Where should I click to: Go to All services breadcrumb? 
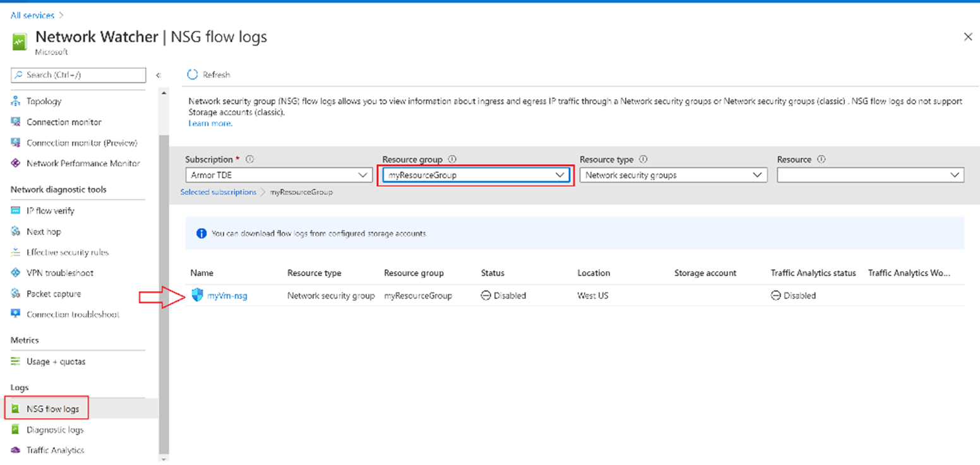(32, 15)
